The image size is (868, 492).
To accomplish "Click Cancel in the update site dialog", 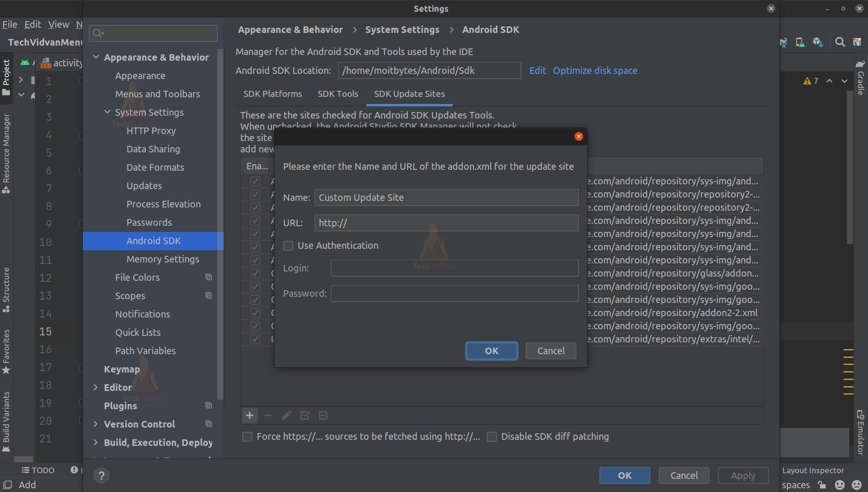I will 551,351.
